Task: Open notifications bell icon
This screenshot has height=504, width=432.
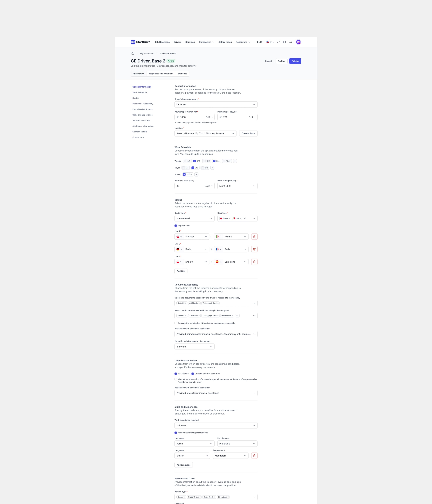Action: pyautogui.click(x=290, y=42)
